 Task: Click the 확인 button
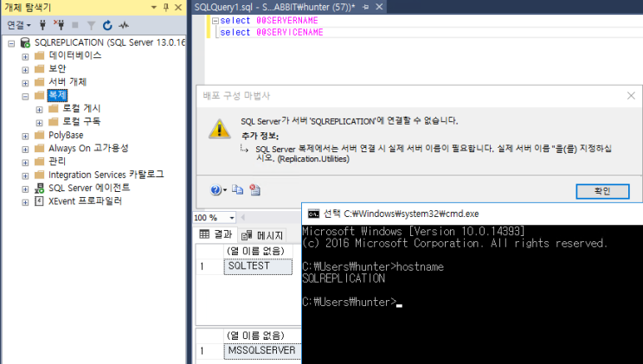pyautogui.click(x=602, y=191)
